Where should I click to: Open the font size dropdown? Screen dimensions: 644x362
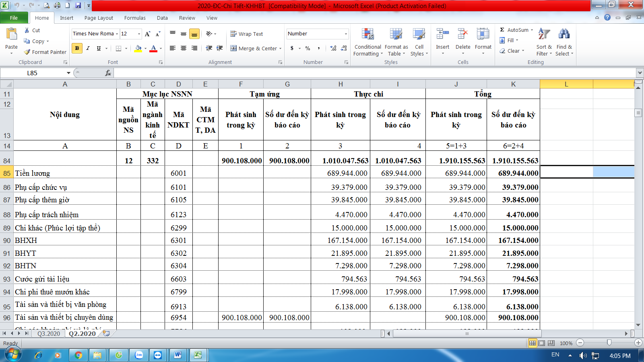[x=139, y=34]
